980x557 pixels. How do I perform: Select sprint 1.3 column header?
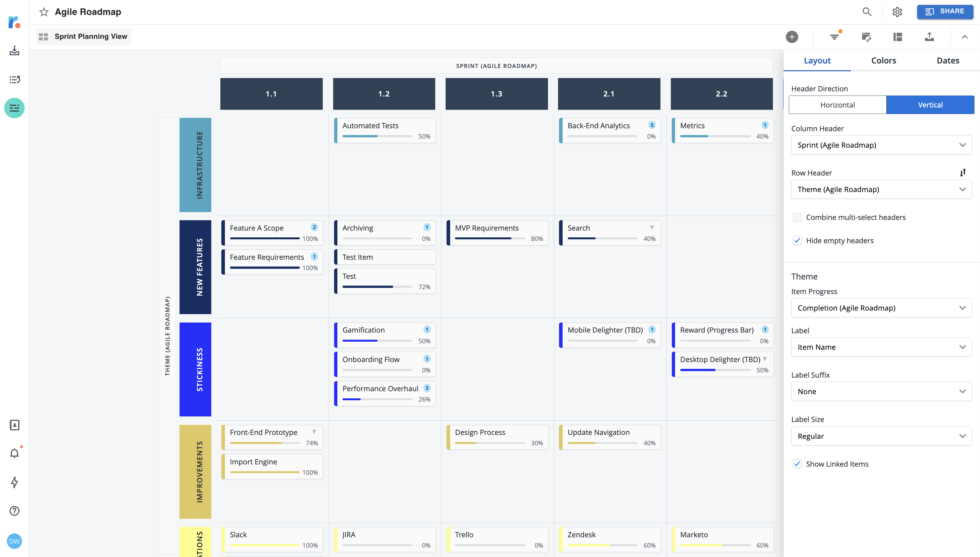click(496, 94)
